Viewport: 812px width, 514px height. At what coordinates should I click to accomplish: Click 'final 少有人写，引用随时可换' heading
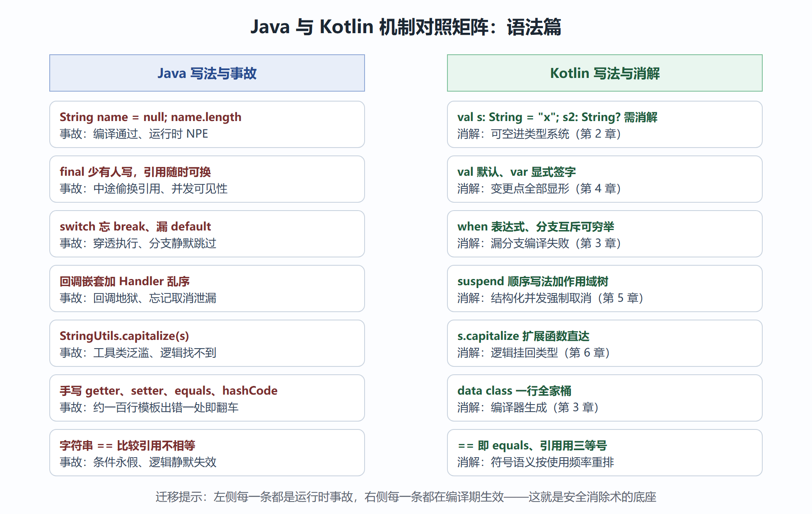coord(135,172)
